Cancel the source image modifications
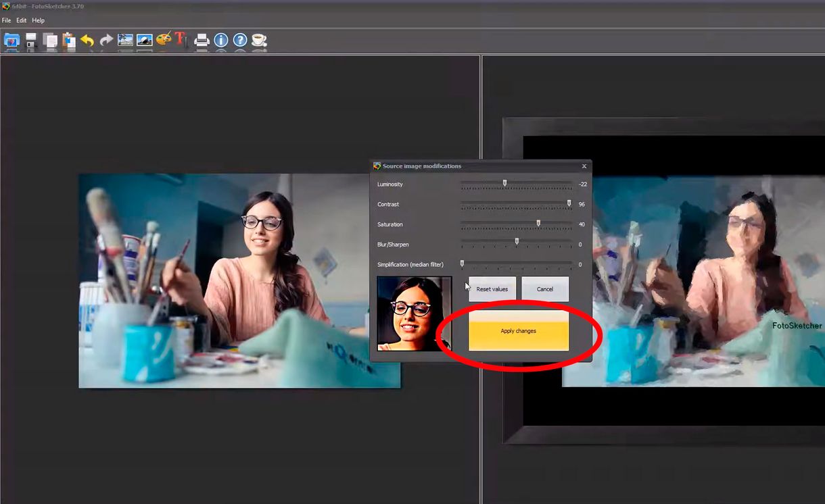825x504 pixels. click(545, 288)
